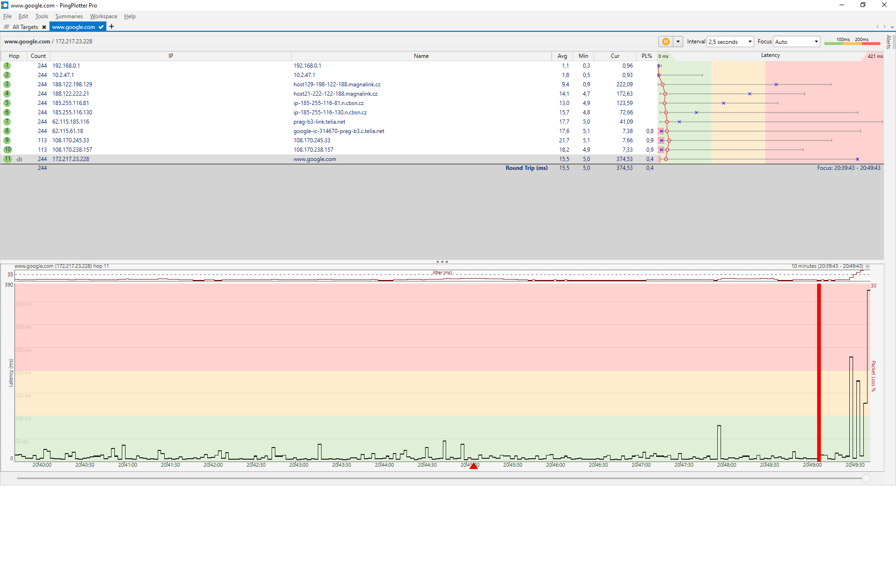
Task: Open the Summaries menu
Action: (69, 16)
